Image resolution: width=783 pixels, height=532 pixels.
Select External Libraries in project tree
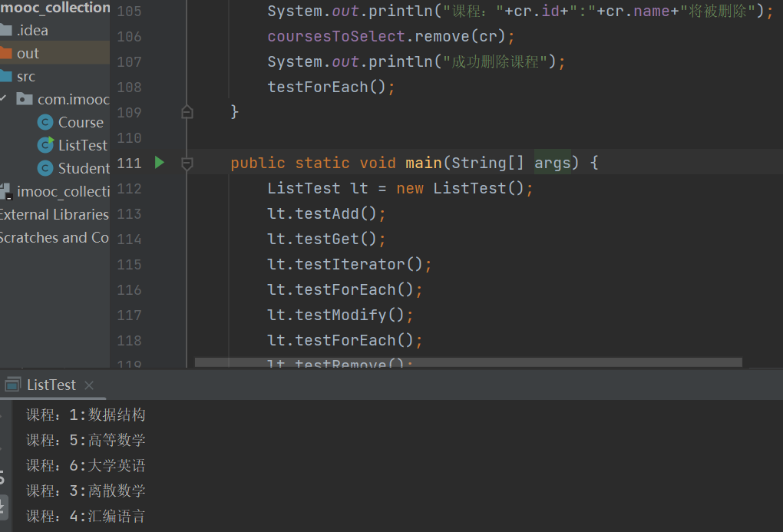[x=54, y=214]
